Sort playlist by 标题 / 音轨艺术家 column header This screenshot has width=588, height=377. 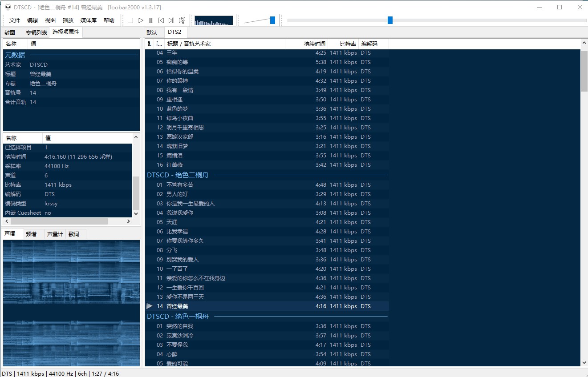[225, 44]
